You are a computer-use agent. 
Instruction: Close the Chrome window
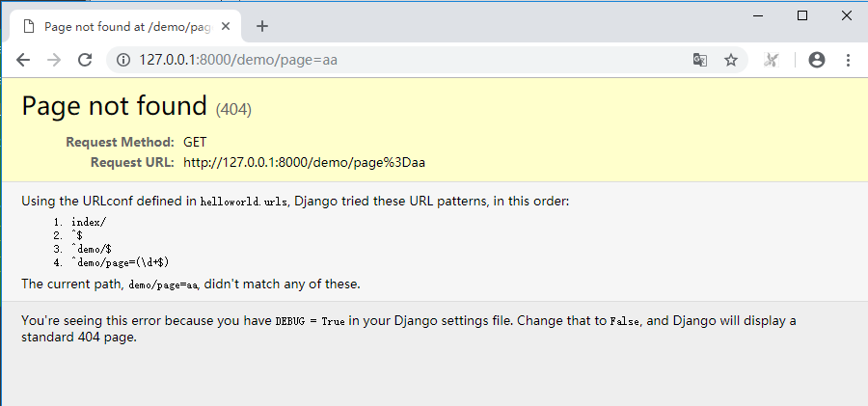(x=847, y=15)
